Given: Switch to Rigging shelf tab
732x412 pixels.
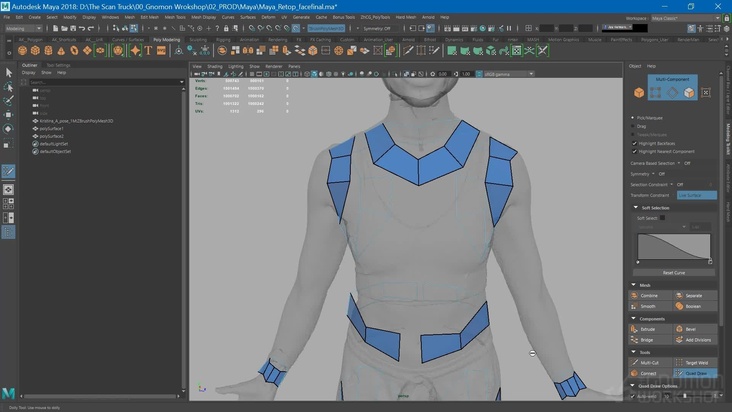Looking at the screenshot, I should point(223,40).
